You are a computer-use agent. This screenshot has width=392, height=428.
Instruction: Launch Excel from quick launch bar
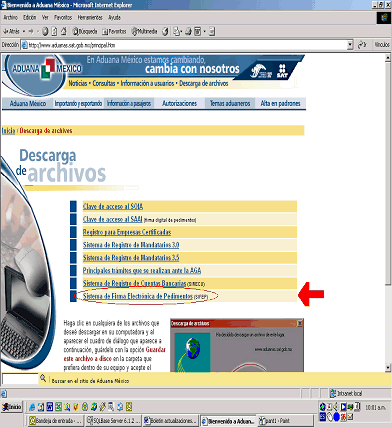[x=58, y=407]
